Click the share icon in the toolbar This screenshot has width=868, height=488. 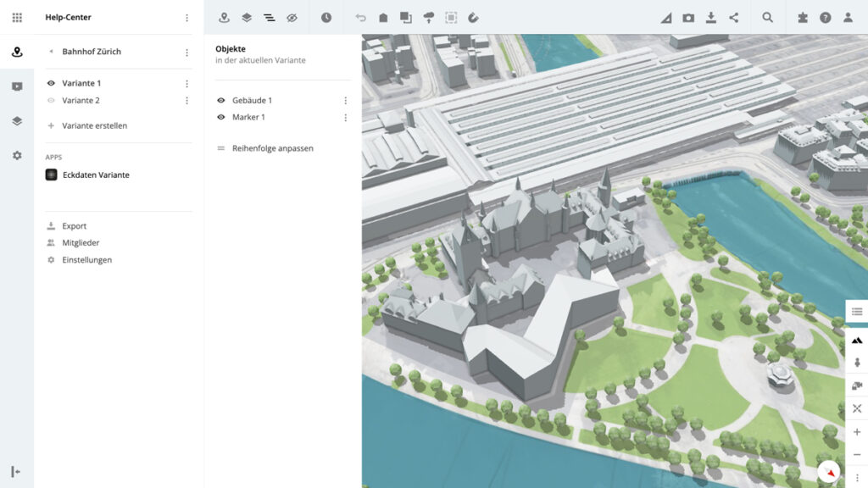733,17
